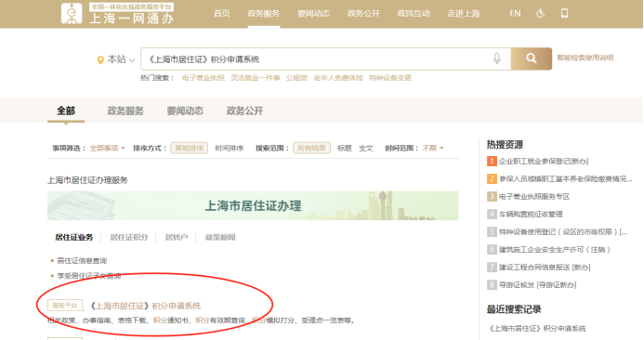Open 居住证信息查询 link

pos(82,261)
